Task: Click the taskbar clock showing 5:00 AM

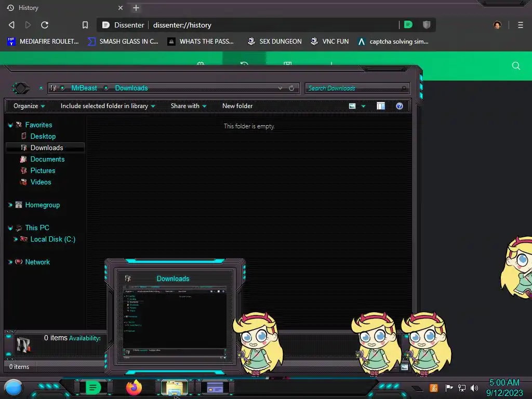Action: (x=504, y=388)
